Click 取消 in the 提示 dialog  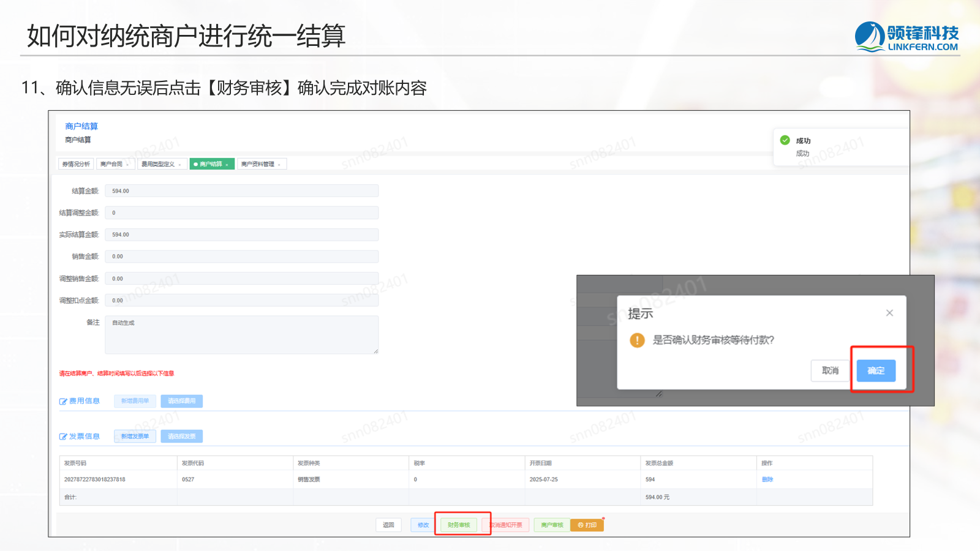(831, 370)
